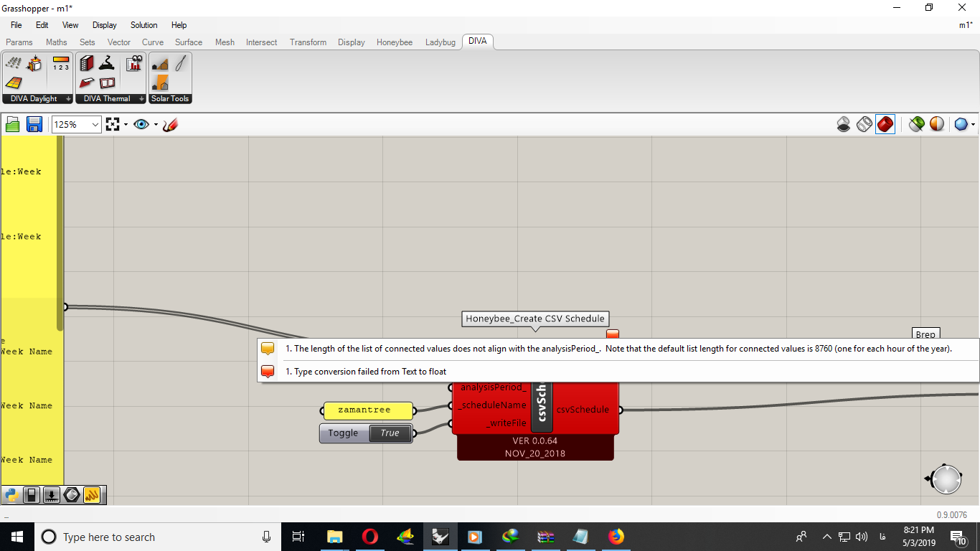Switch to wireframe preview mode
The image size is (980, 551).
[864, 124]
